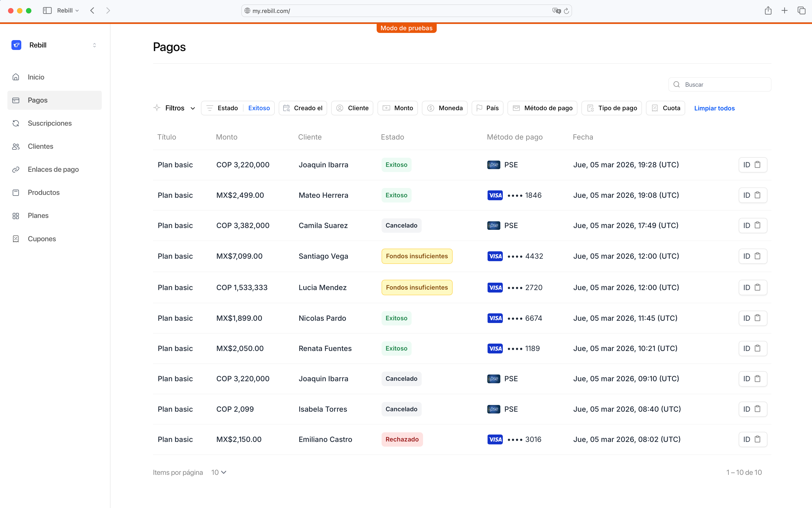The width and height of the screenshot is (812, 508).
Task: Expand the Rebill organization switcher
Action: [94, 45]
